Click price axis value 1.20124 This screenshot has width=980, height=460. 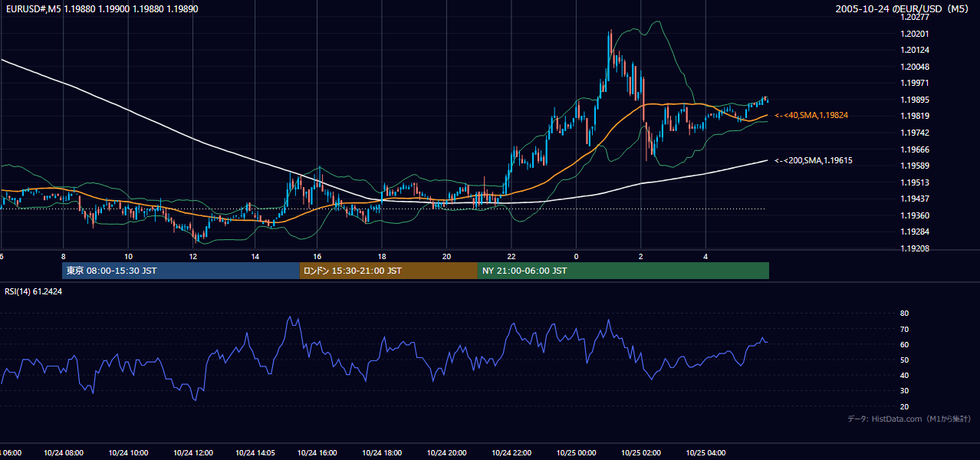[x=916, y=50]
